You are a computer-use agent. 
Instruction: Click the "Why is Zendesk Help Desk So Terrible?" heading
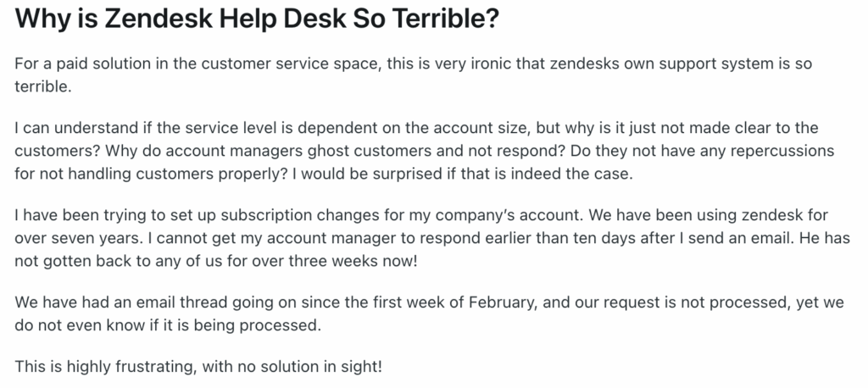pyautogui.click(x=256, y=19)
